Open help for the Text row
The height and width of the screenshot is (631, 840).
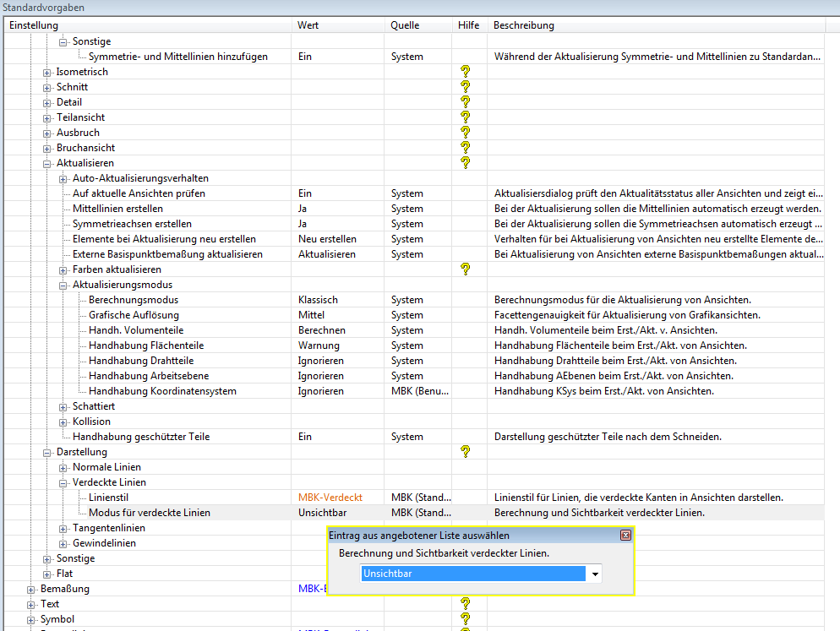point(465,604)
